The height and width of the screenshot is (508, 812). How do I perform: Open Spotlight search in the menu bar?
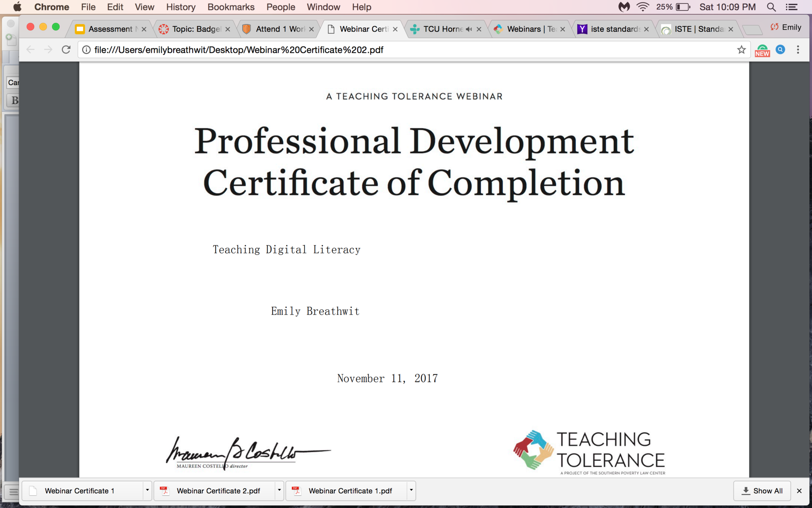click(771, 7)
